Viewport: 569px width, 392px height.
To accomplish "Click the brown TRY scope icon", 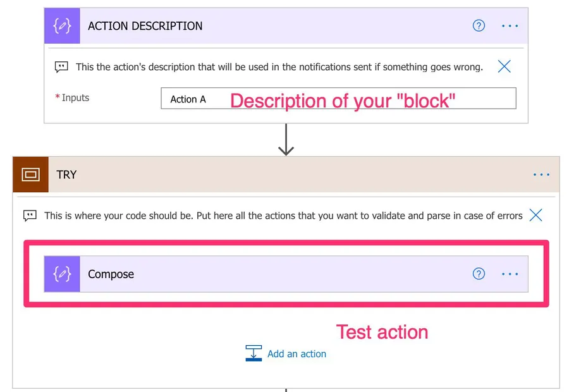I will [30, 175].
